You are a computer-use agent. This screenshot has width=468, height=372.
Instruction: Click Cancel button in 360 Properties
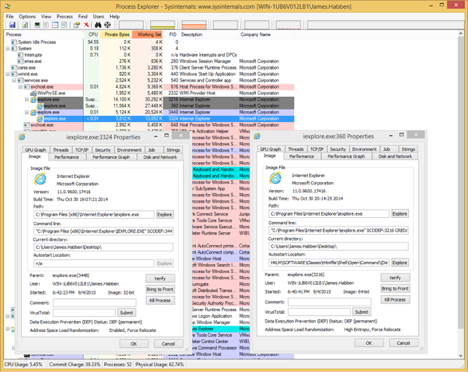(x=403, y=343)
